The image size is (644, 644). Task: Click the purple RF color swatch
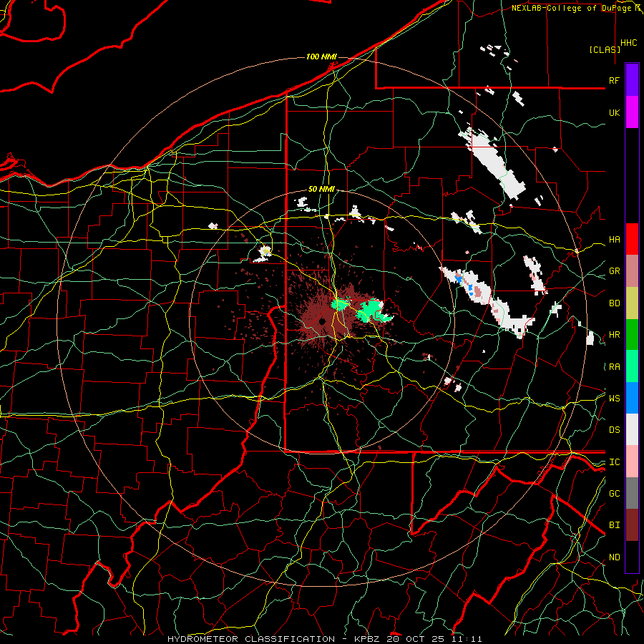pyautogui.click(x=632, y=80)
